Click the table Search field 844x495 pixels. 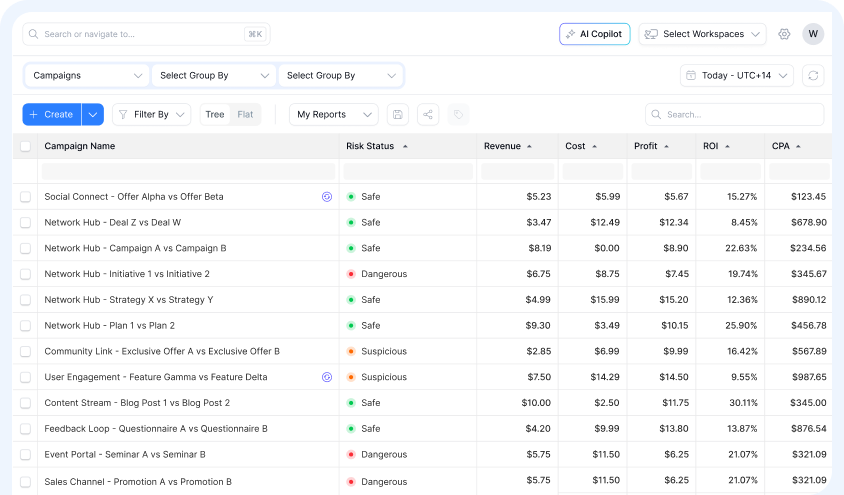coord(734,115)
